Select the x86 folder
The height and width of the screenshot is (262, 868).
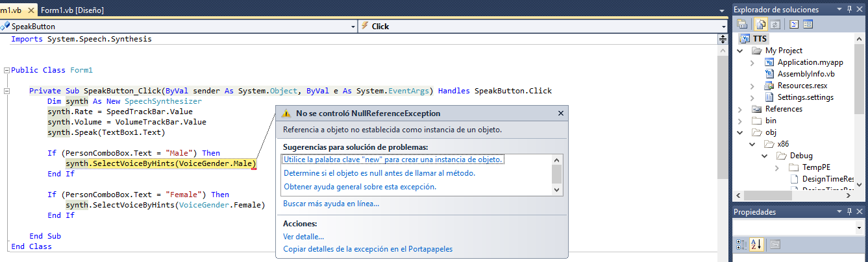point(784,144)
